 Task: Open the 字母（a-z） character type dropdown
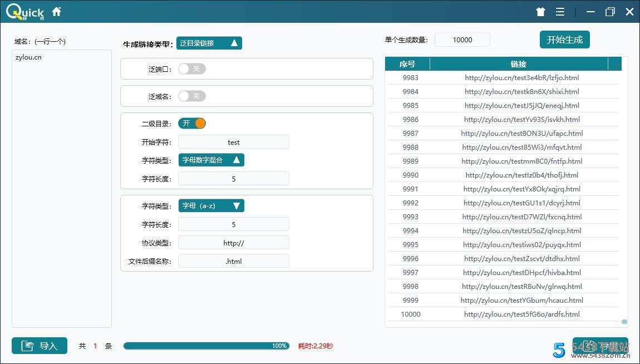click(x=211, y=205)
